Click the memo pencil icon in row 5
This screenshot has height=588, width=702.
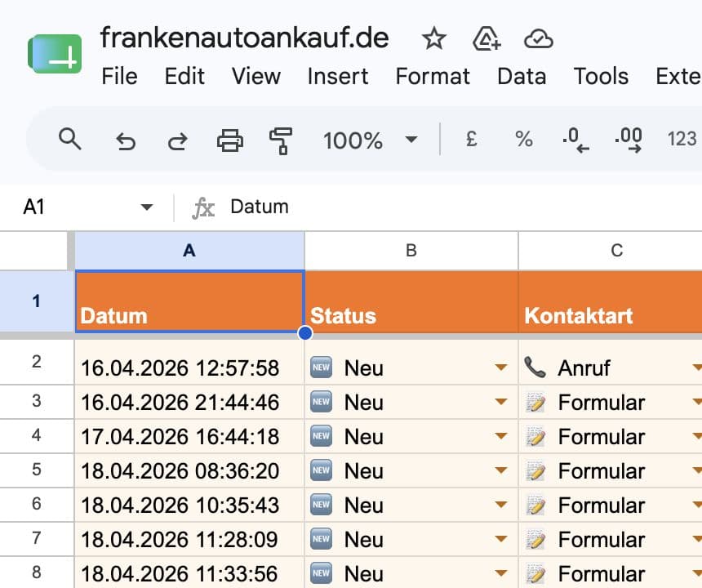click(535, 470)
